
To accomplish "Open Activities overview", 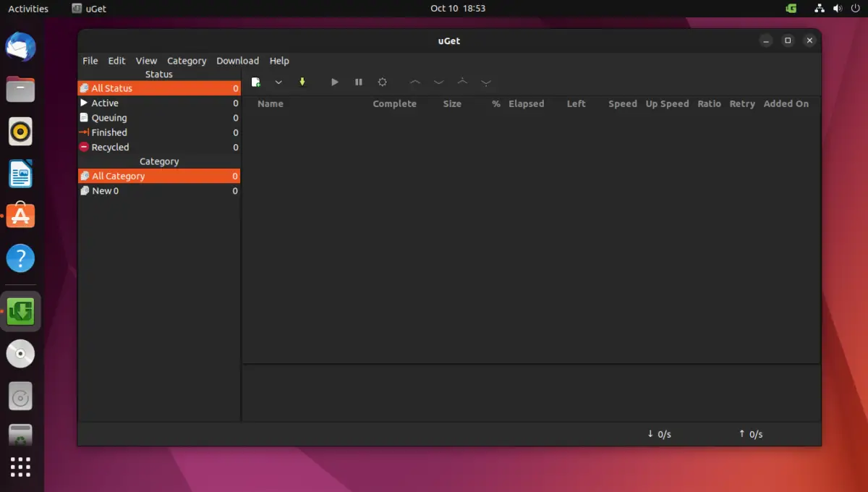I will coord(28,9).
